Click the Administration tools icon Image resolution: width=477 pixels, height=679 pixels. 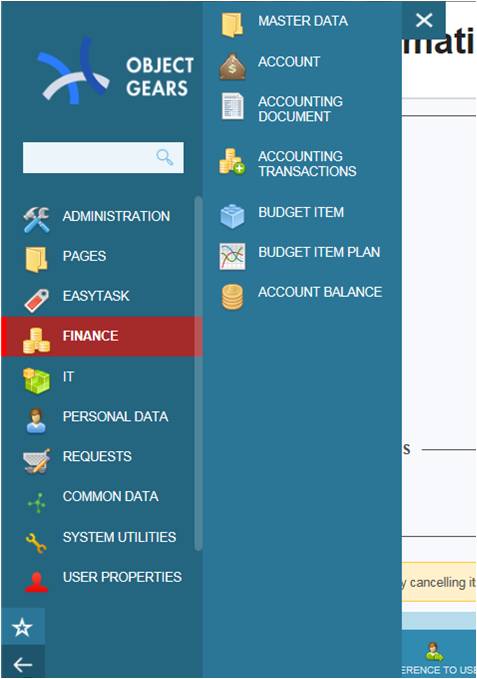tap(36, 219)
